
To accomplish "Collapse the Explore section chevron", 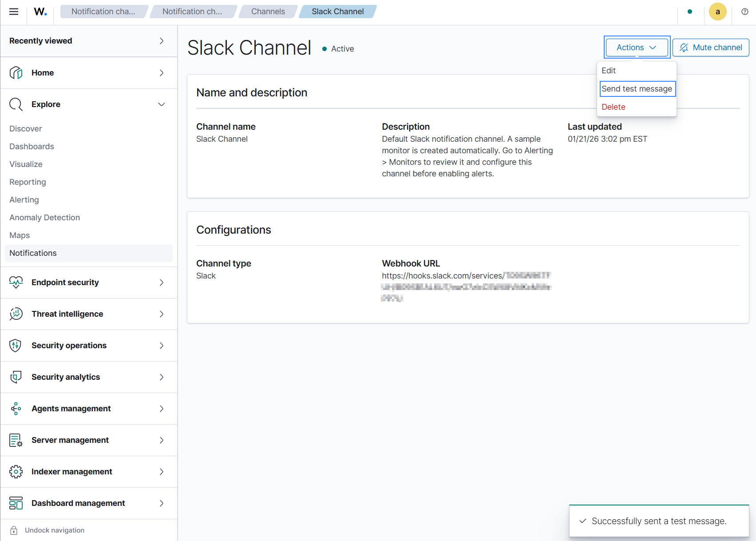I will (x=162, y=104).
